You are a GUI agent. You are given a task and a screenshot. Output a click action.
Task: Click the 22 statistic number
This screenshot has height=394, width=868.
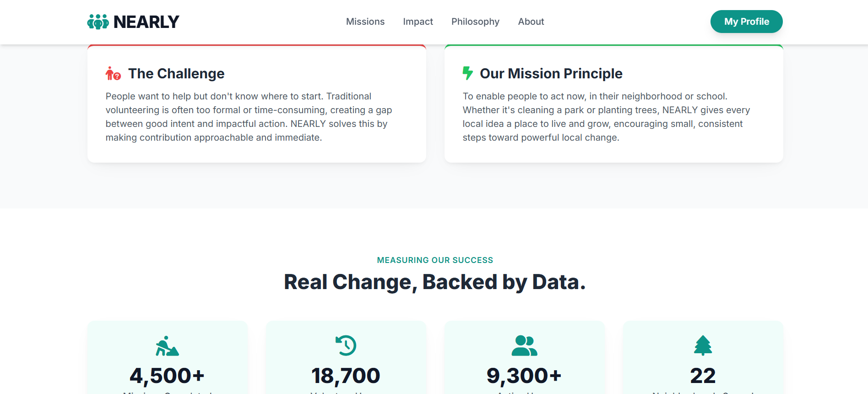click(703, 376)
